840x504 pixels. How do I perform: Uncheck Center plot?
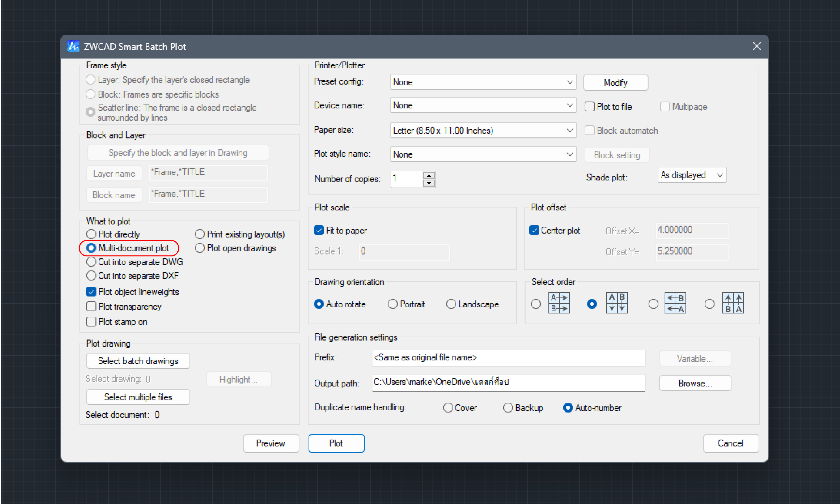pos(534,231)
